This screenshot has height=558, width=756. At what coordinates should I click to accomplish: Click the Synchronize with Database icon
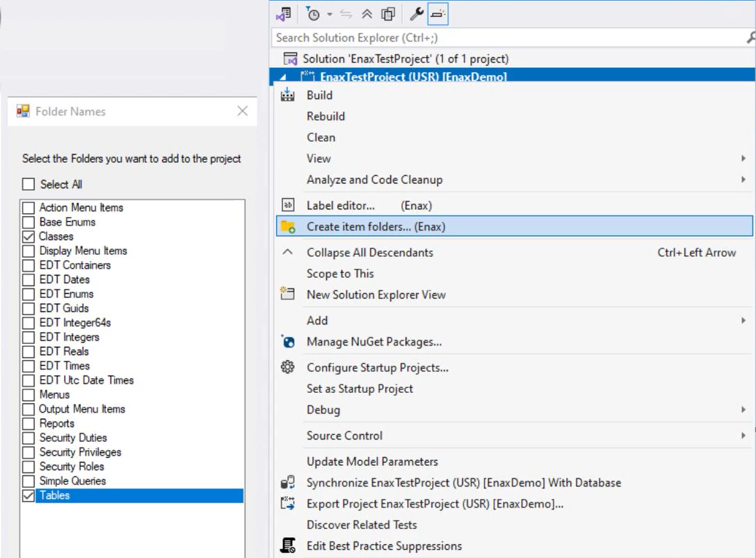[288, 483]
